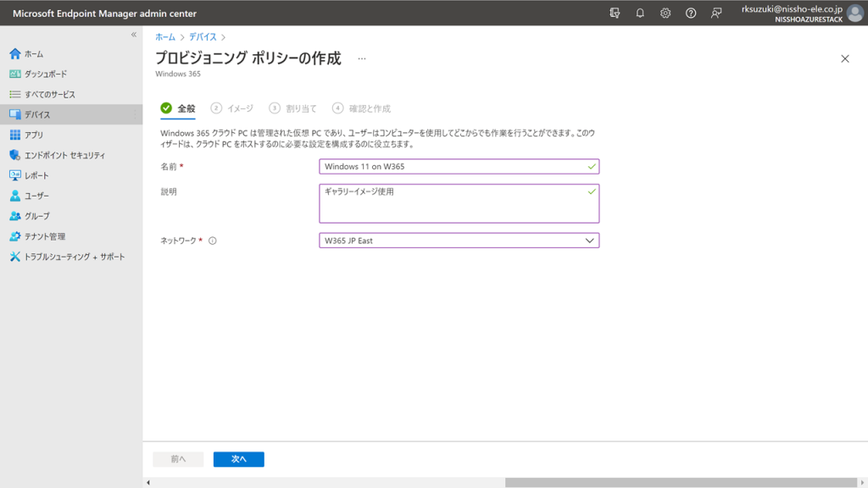
Task: Open the directory and subscription filter icon
Action: click(615, 13)
